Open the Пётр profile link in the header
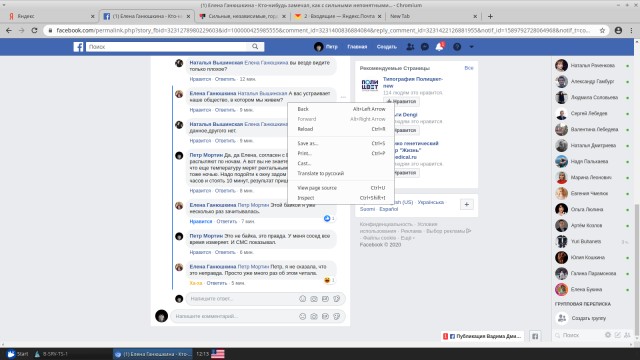 [x=326, y=47]
